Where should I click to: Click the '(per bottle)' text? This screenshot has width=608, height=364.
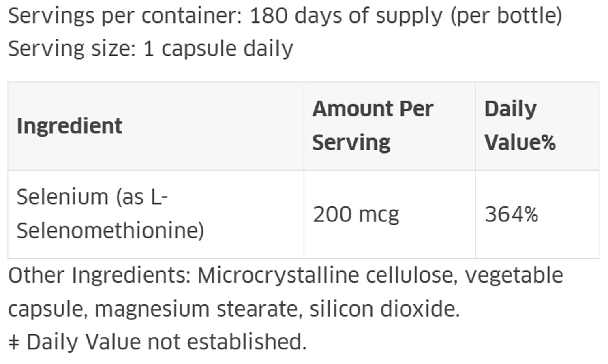[506, 16]
